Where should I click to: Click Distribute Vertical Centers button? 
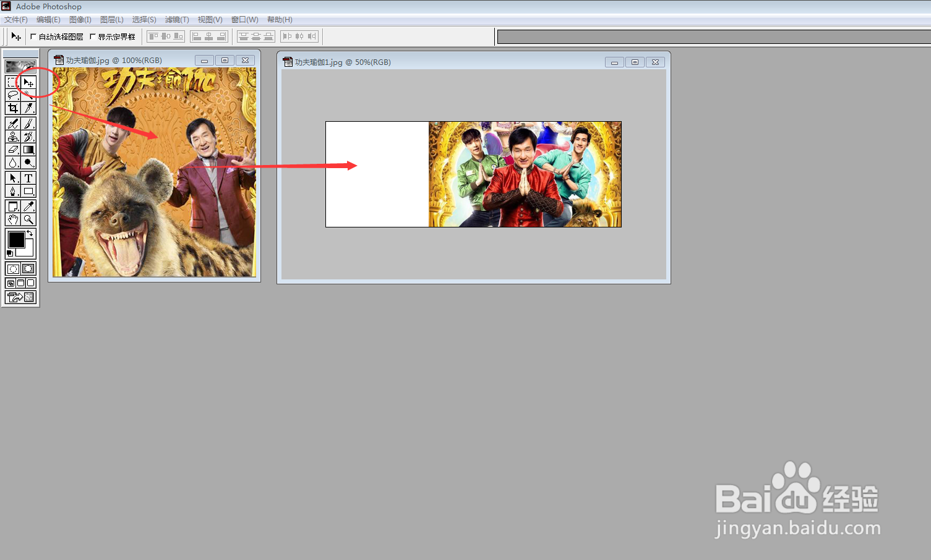pos(256,36)
